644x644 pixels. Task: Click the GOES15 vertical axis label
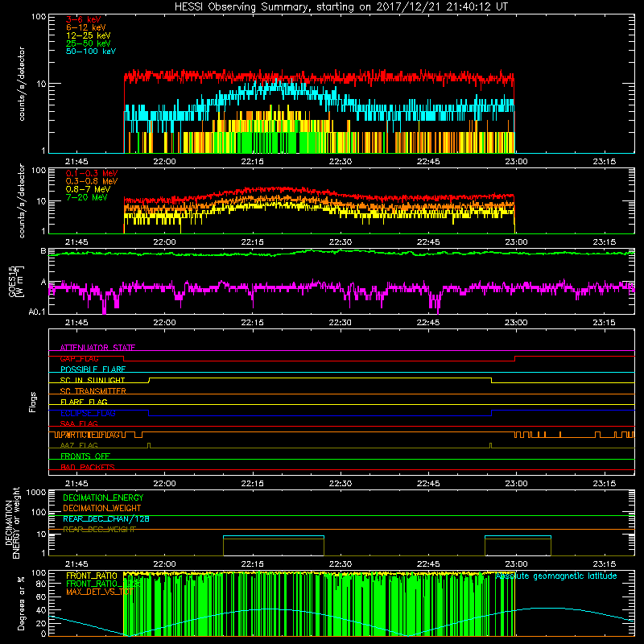(16, 281)
